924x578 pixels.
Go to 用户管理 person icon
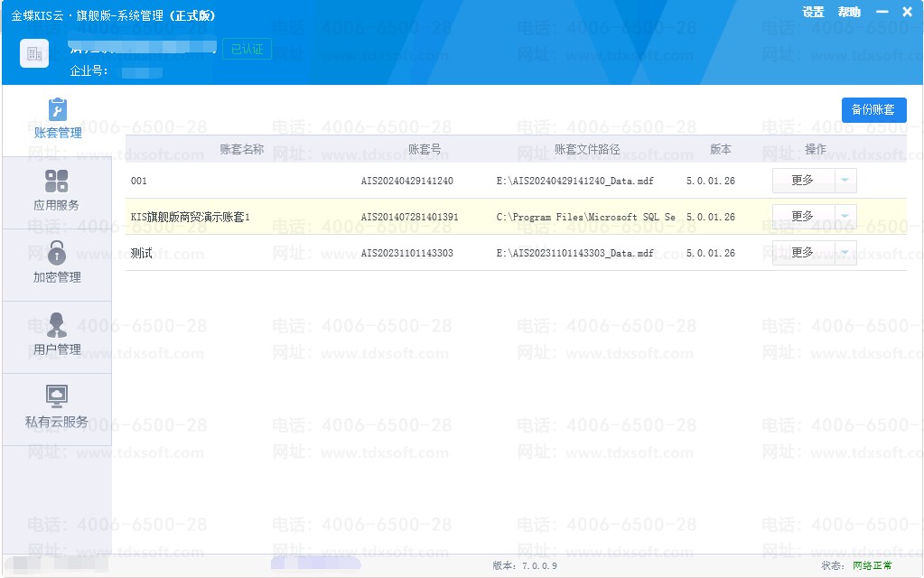(57, 325)
